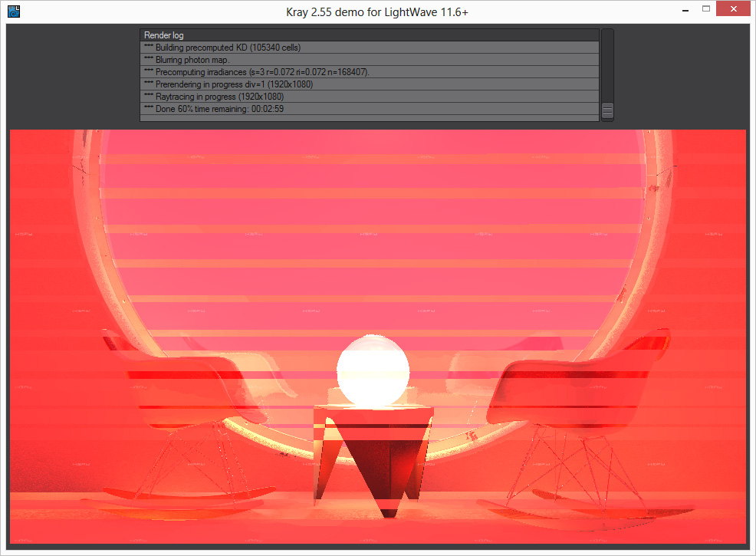Click the render log scrollbar thumb
Viewport: 756px width, 556px height.
pyautogui.click(x=607, y=110)
